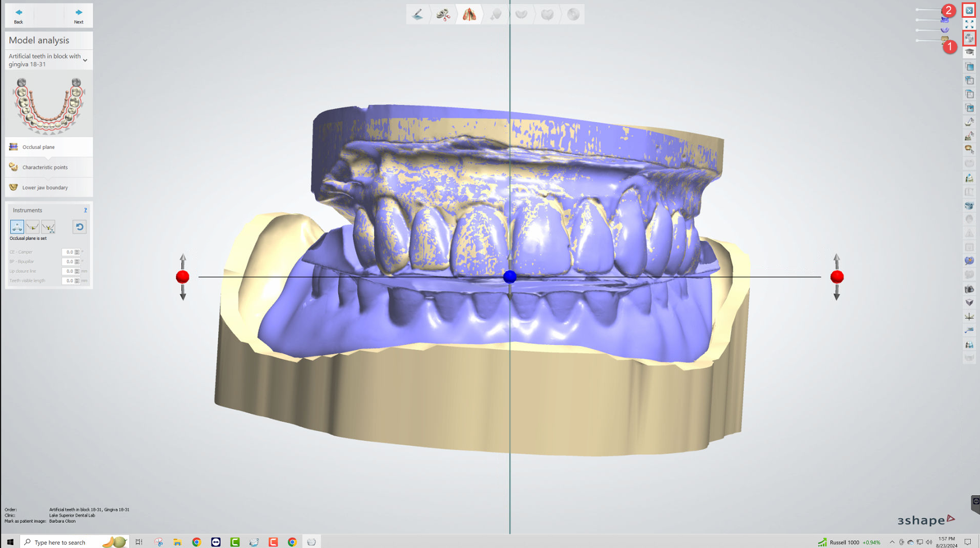Click the measurement ruler tool in right sidebar
This screenshot has width=980, height=548.
pyautogui.click(x=970, y=330)
